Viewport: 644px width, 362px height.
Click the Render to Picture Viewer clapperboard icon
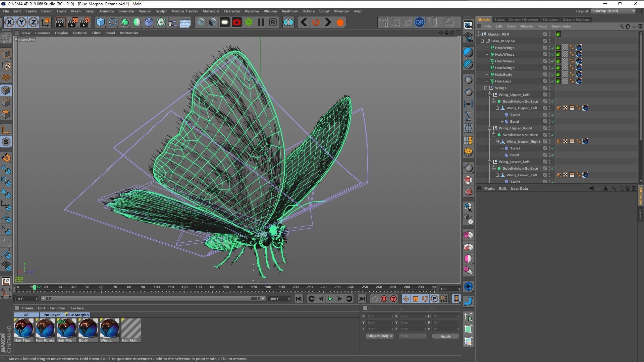(72, 22)
